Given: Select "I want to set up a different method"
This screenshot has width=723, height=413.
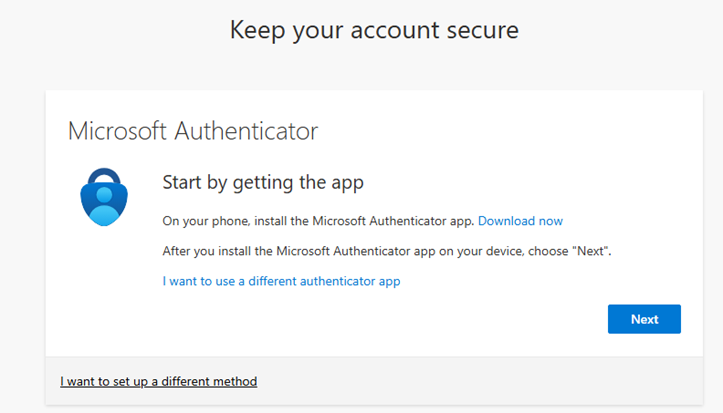Looking at the screenshot, I should coord(158,381).
